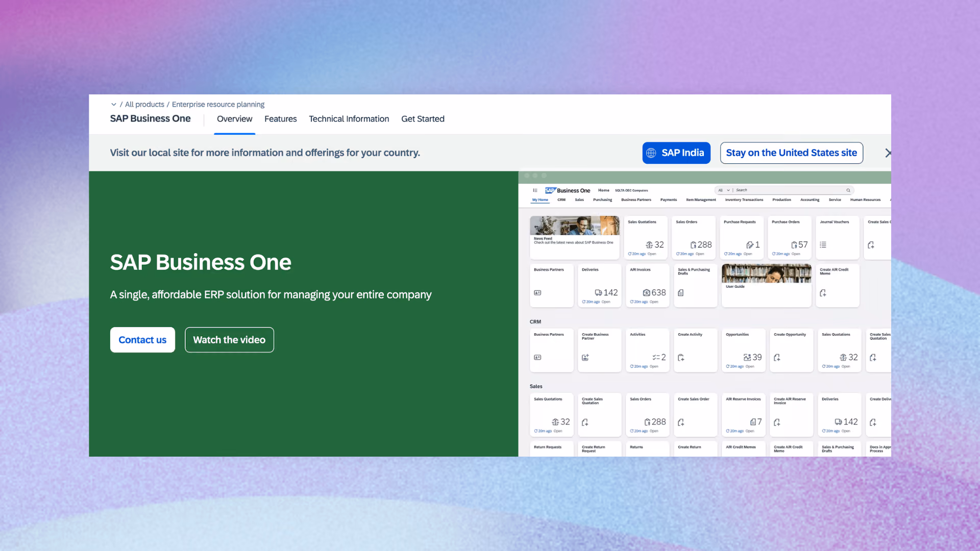Click the Create Opportunity tile icon
The height and width of the screenshot is (551, 980).
coord(777,358)
